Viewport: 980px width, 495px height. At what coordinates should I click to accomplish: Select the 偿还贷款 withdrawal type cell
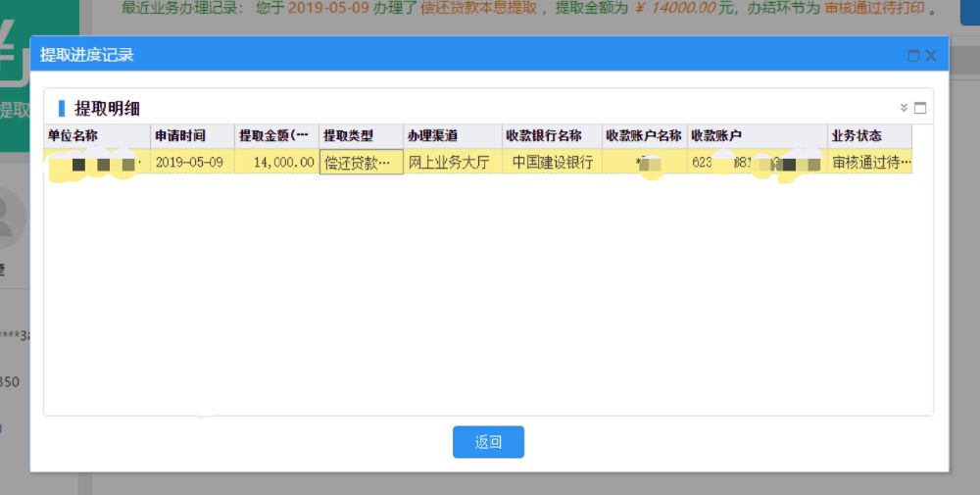tap(361, 163)
